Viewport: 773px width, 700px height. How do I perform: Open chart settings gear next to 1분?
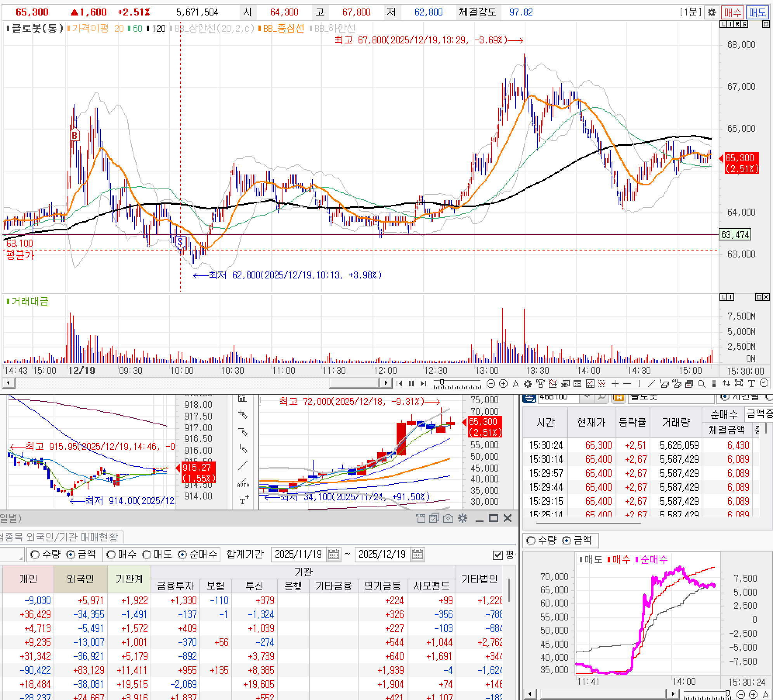tap(711, 12)
